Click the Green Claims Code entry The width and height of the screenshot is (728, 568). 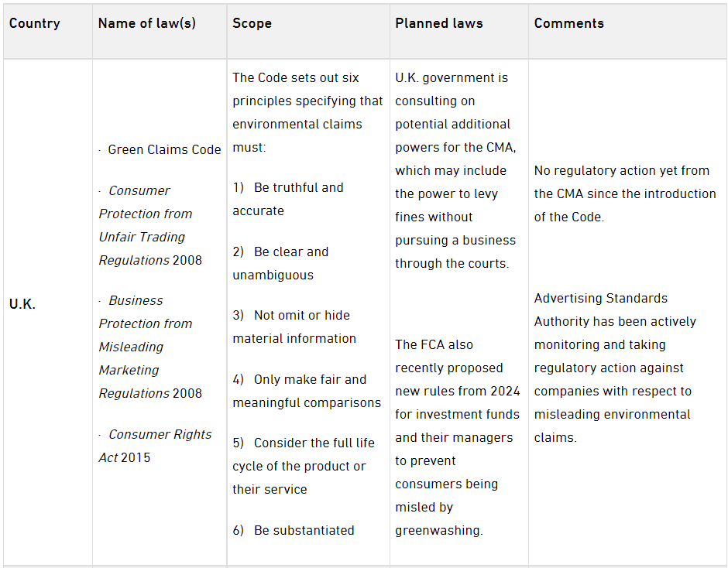point(164,149)
